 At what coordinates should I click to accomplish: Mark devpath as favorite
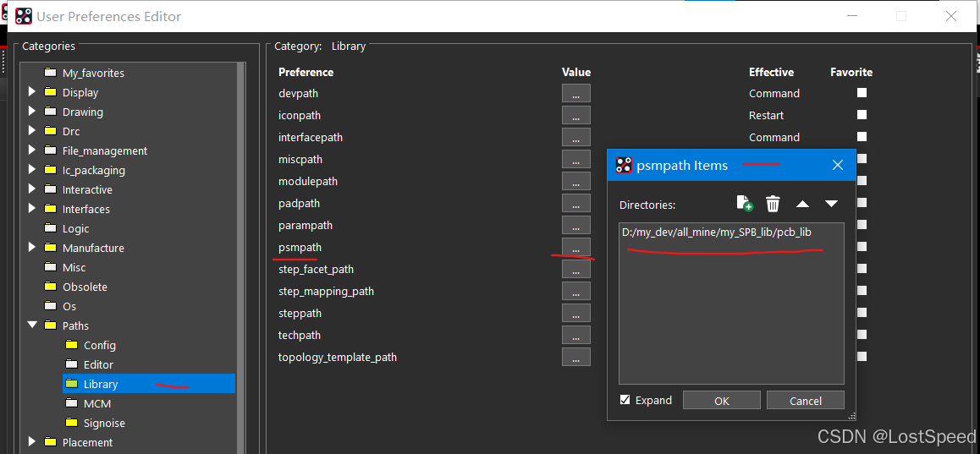point(862,92)
